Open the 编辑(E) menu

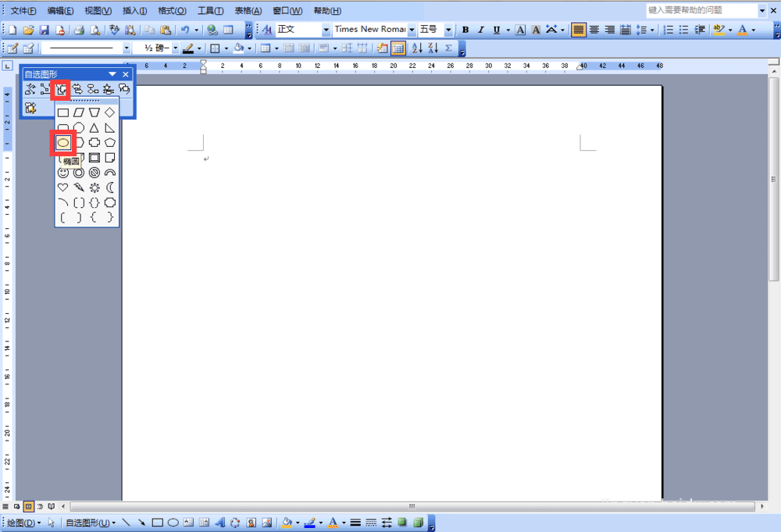tap(60, 10)
